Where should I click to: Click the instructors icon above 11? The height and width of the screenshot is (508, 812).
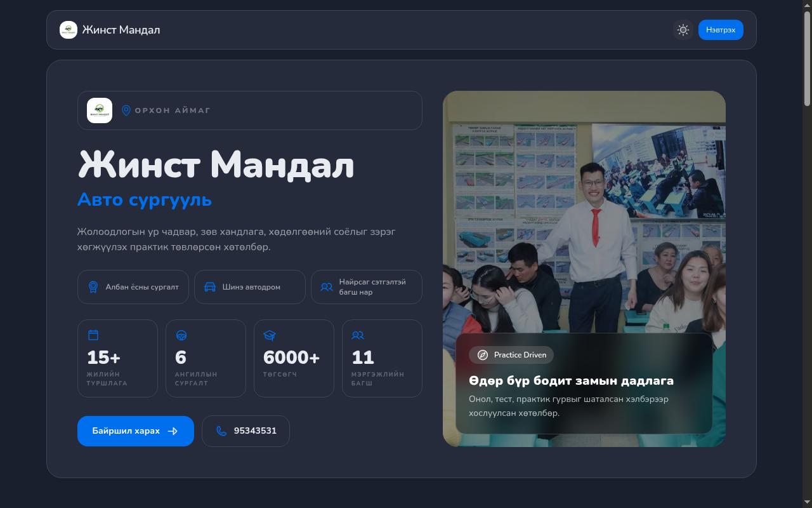[x=358, y=335]
